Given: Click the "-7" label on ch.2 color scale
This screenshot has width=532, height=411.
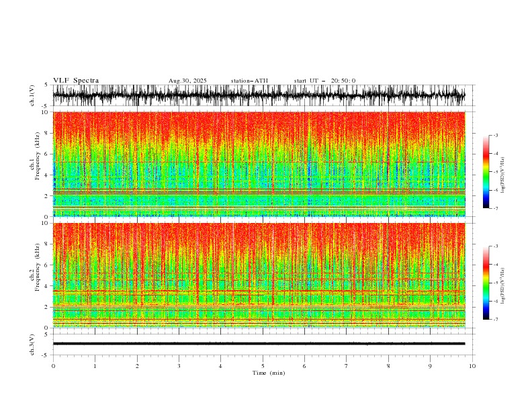Looking at the screenshot, I should pos(496,320).
